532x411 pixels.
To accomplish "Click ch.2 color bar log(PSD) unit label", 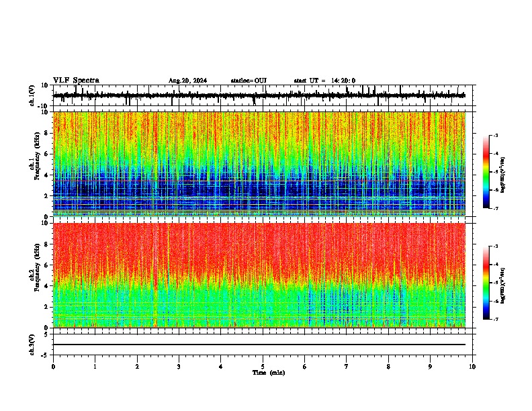I will pos(503,285).
